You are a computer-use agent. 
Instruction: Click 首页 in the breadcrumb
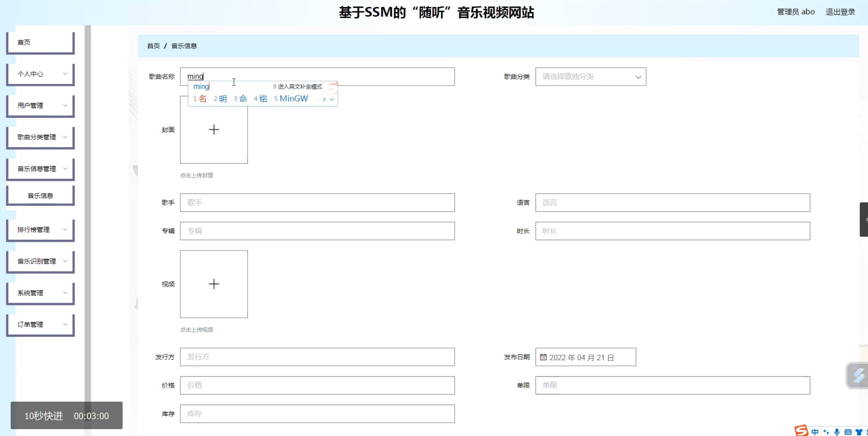pyautogui.click(x=153, y=46)
